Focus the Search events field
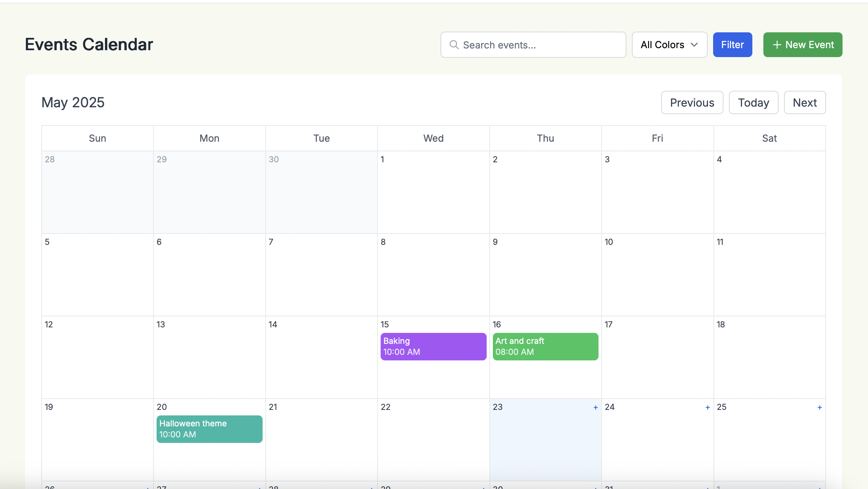Screen dimensions: 868x489 point(533,45)
